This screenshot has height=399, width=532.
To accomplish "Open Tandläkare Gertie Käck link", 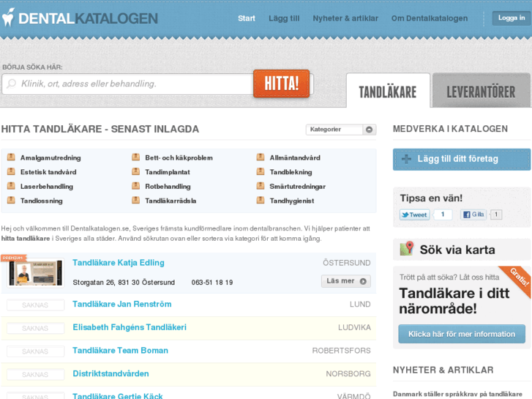I will pos(117,395).
